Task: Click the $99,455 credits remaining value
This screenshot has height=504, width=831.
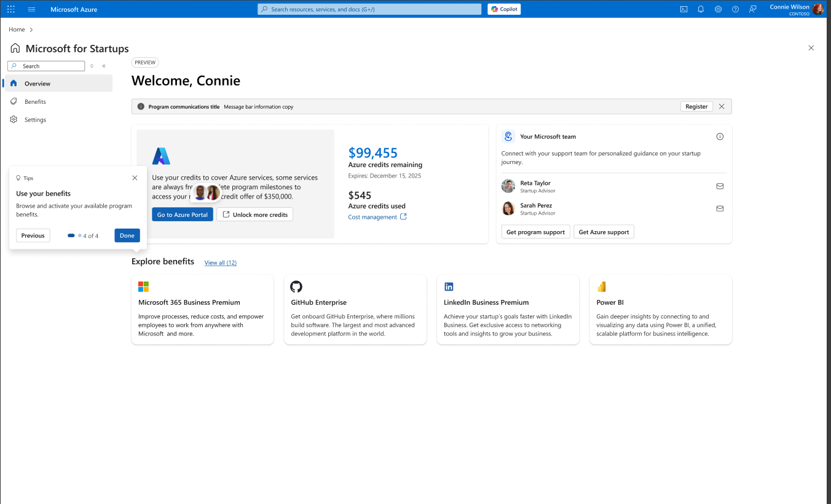Action: tap(372, 153)
